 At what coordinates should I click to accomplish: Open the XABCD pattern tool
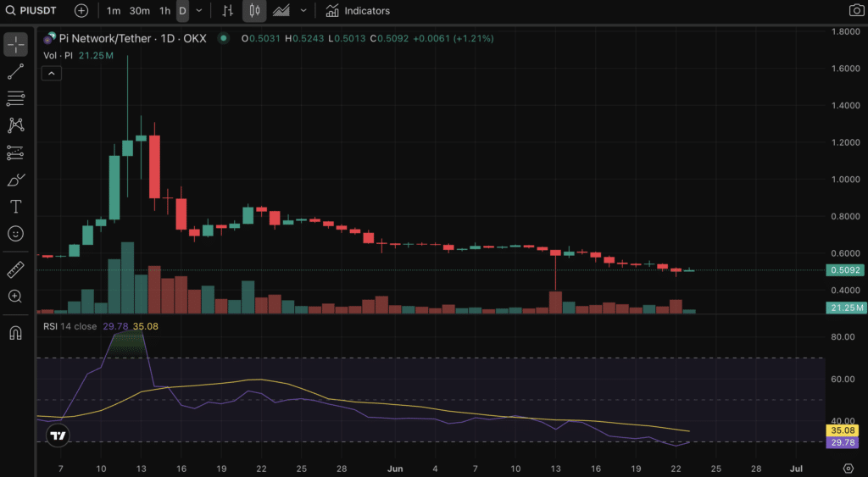pos(15,125)
